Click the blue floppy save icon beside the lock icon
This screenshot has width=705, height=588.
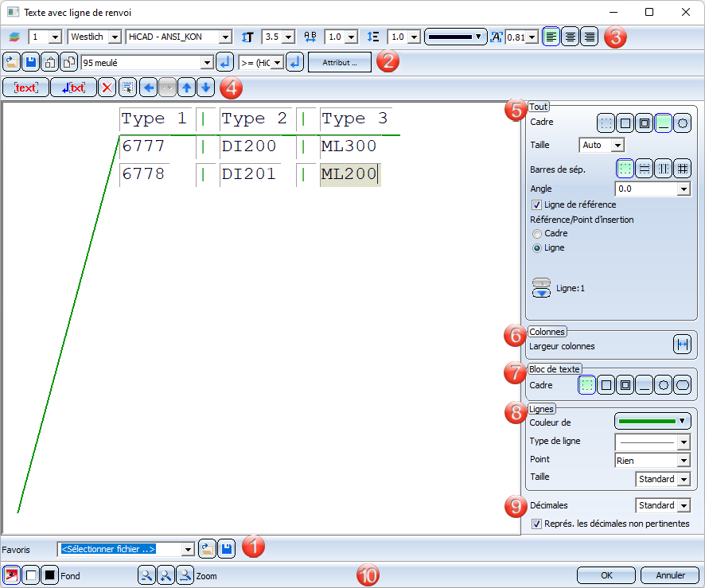31,62
